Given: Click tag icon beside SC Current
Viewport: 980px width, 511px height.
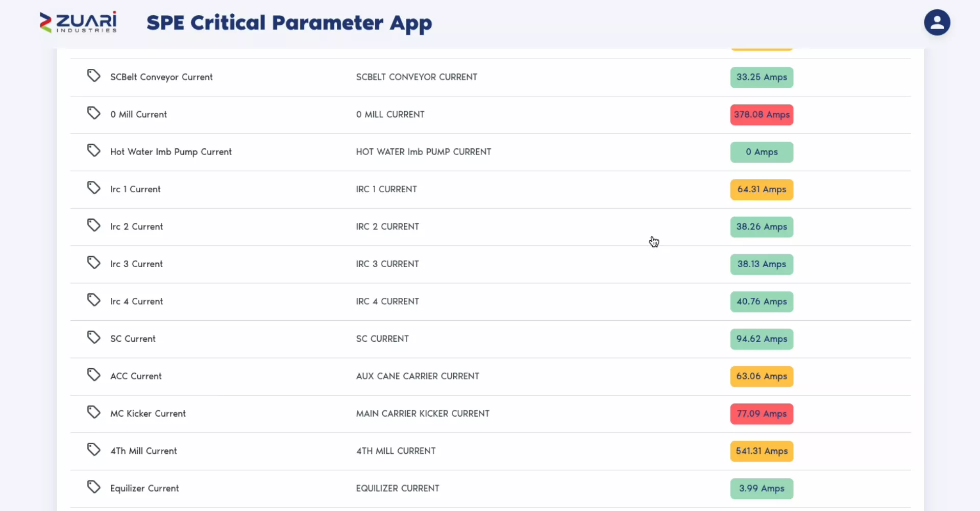Looking at the screenshot, I should tap(93, 337).
